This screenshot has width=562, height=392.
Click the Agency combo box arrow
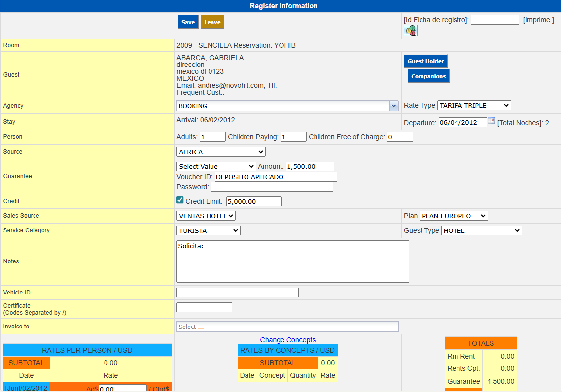pos(393,106)
